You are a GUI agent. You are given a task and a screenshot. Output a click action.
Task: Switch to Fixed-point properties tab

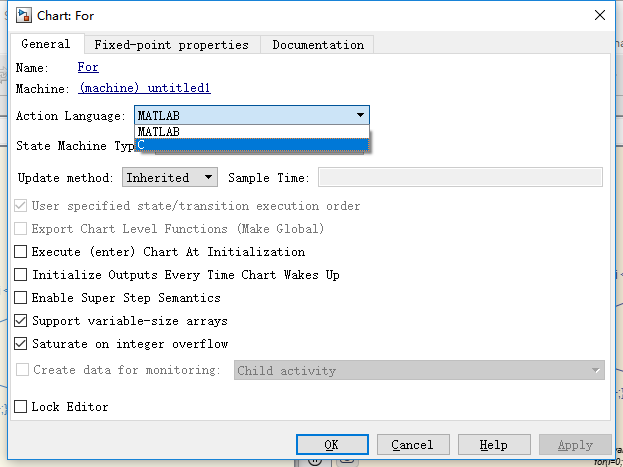click(171, 45)
